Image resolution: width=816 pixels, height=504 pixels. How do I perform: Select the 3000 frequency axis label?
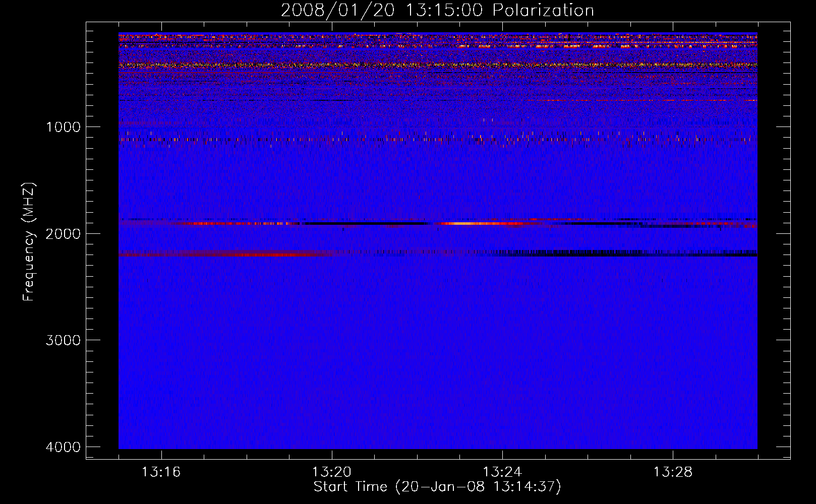click(x=63, y=340)
